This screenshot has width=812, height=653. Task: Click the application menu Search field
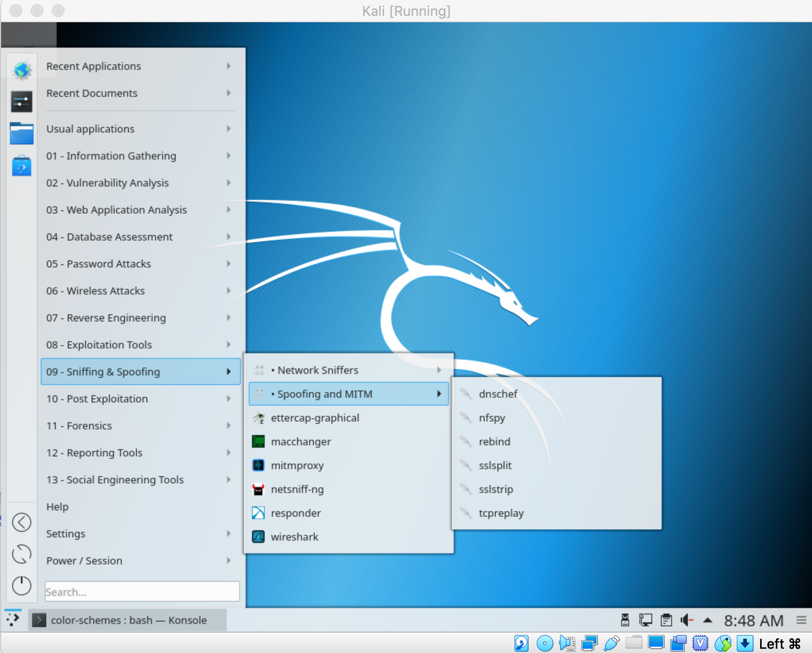pos(142,592)
